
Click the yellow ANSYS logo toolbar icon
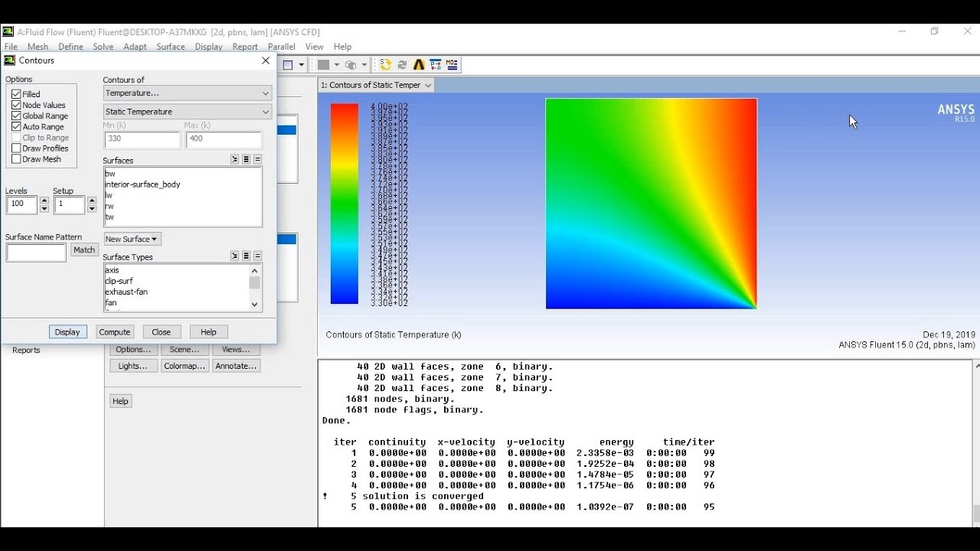coord(419,65)
